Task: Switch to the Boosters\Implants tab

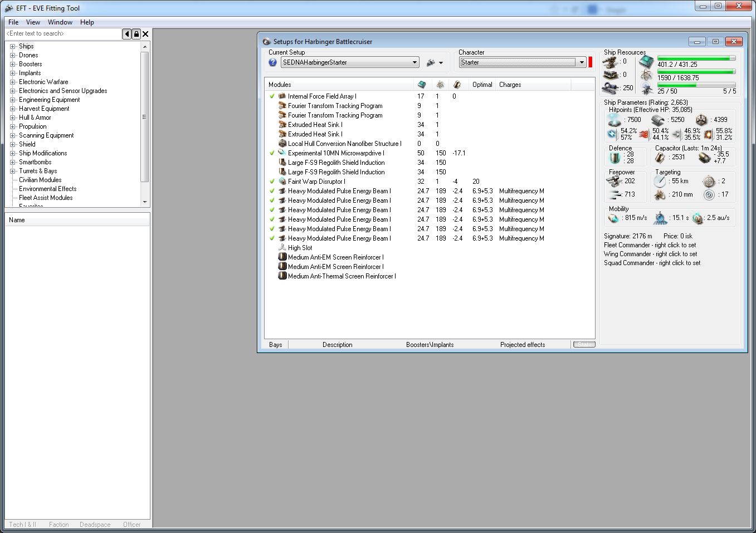Action: 430,345
